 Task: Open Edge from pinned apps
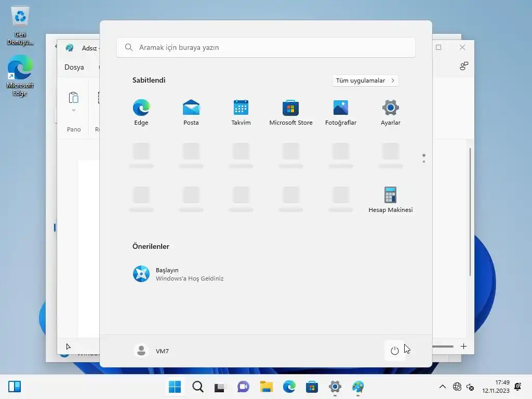click(x=141, y=112)
